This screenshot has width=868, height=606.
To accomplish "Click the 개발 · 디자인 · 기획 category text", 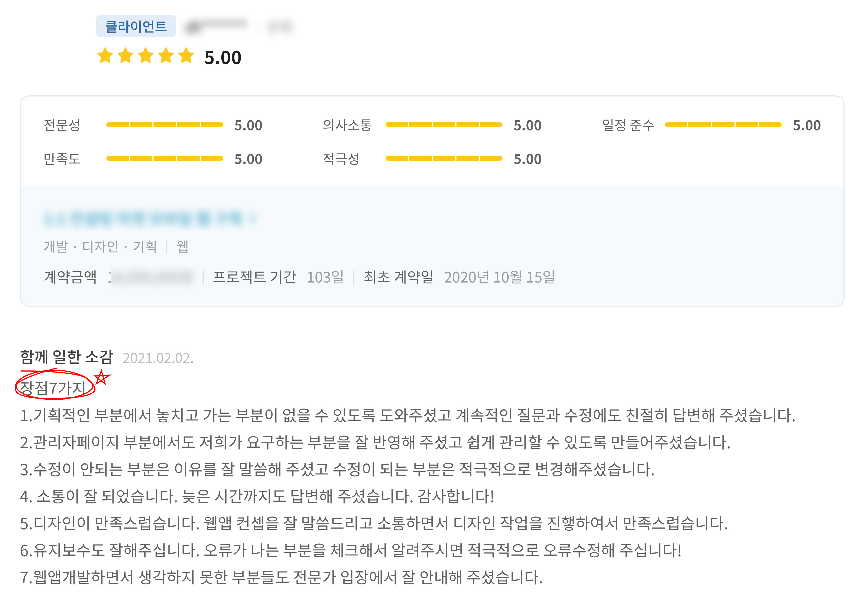I will click(100, 247).
